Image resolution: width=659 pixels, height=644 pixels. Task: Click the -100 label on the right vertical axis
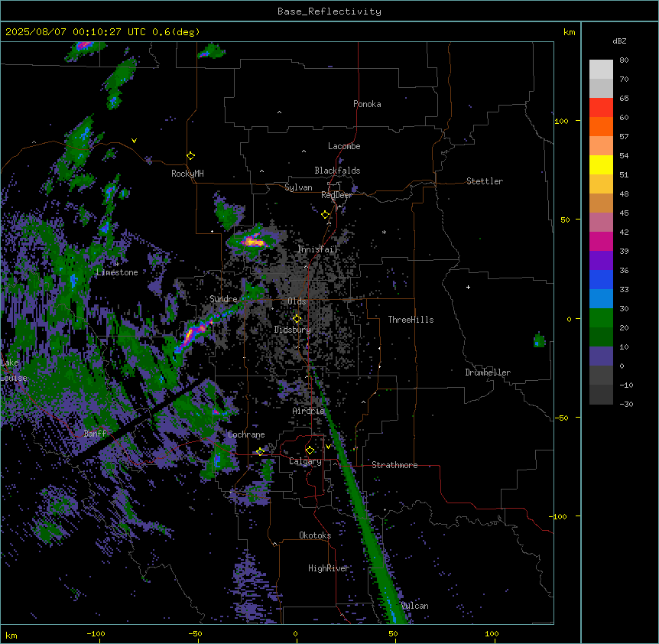pyautogui.click(x=559, y=516)
